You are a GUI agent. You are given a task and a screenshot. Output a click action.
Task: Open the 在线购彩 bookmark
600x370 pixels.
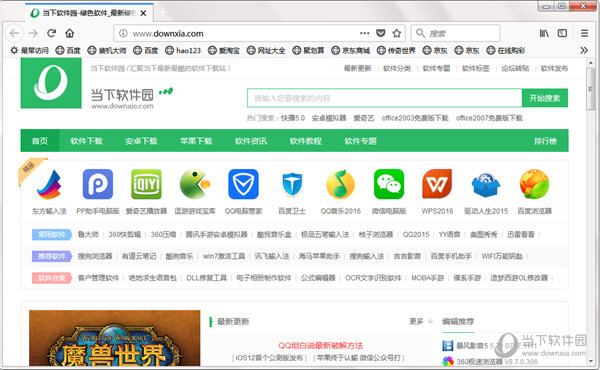506,50
